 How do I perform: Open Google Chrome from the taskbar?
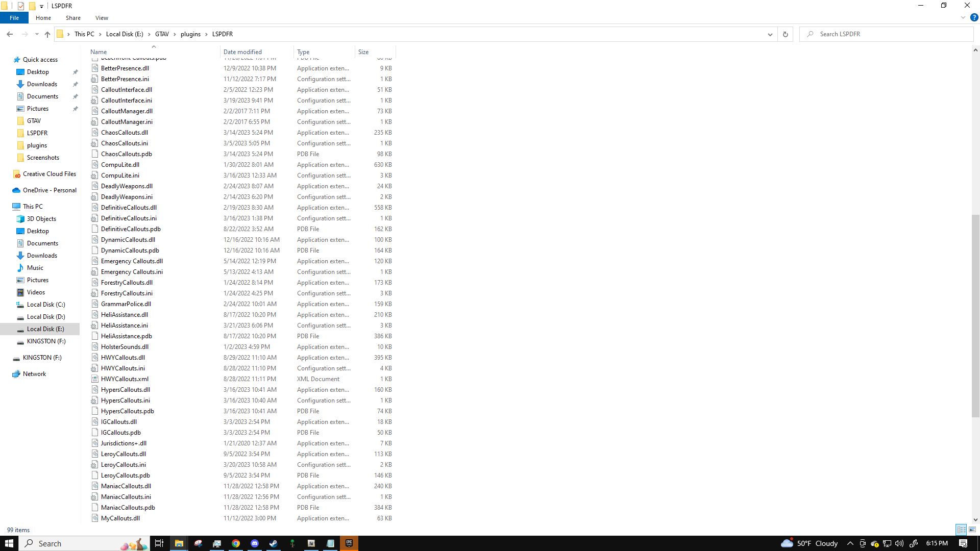(x=236, y=543)
